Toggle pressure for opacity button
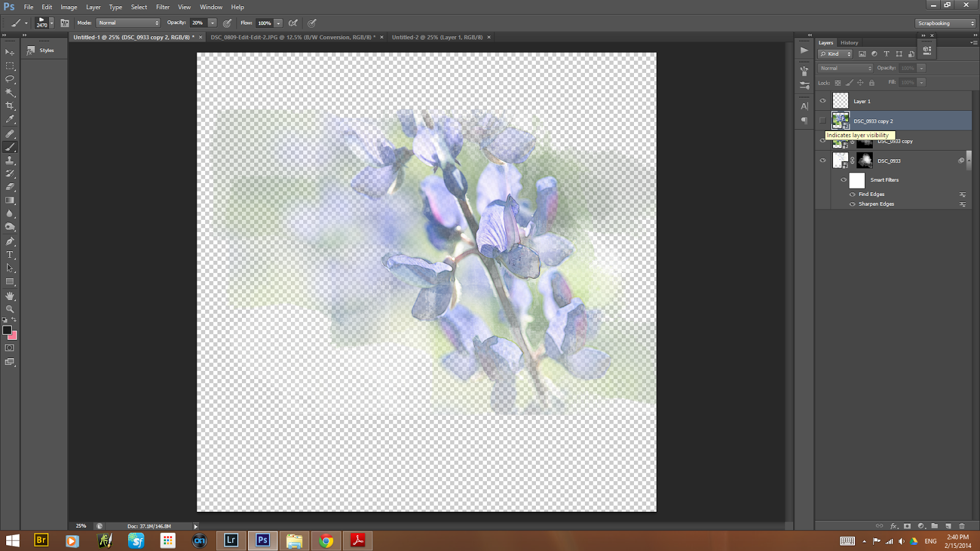 click(x=227, y=23)
